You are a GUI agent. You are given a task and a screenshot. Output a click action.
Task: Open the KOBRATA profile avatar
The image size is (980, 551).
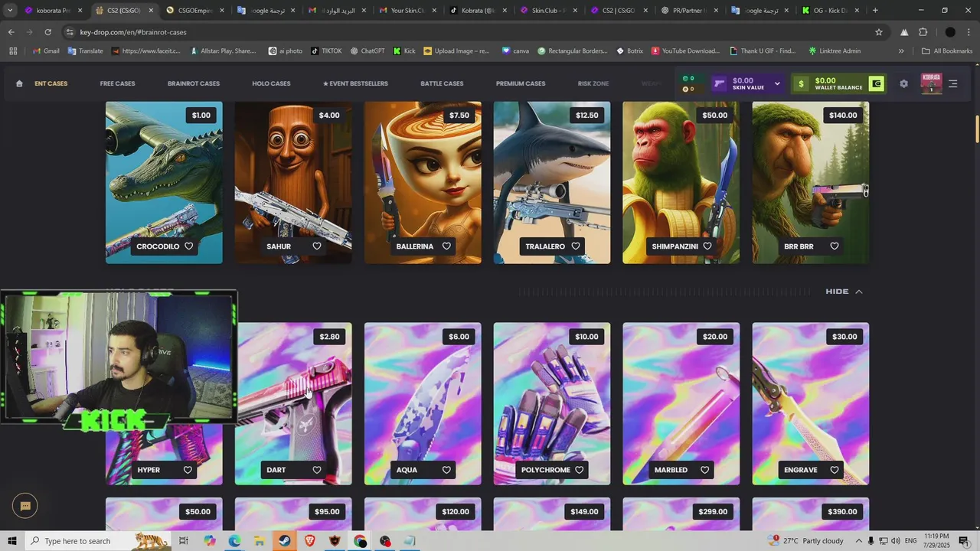coord(931,83)
